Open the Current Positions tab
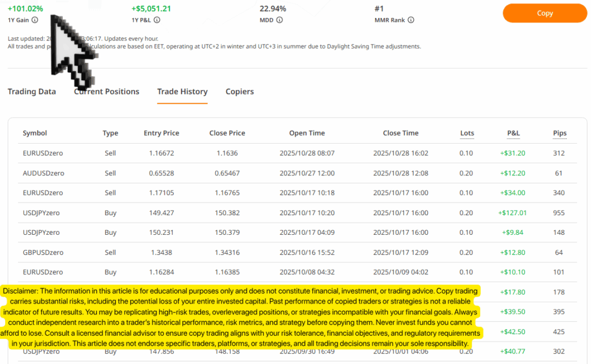 pyautogui.click(x=107, y=92)
